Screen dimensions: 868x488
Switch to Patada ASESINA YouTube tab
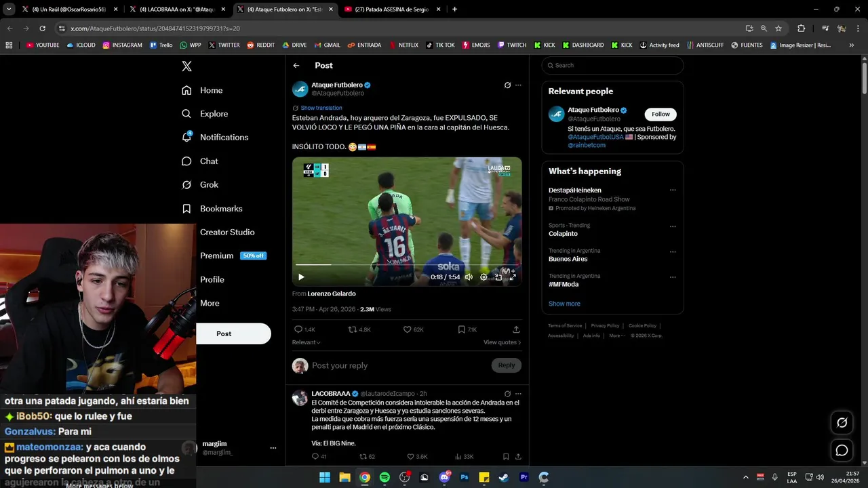pyautogui.click(x=392, y=9)
